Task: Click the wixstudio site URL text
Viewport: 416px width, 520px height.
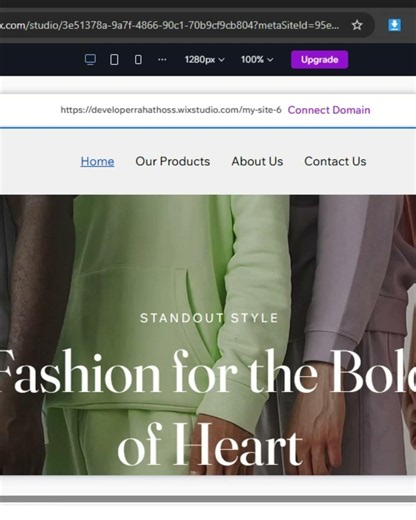Action: tap(171, 110)
